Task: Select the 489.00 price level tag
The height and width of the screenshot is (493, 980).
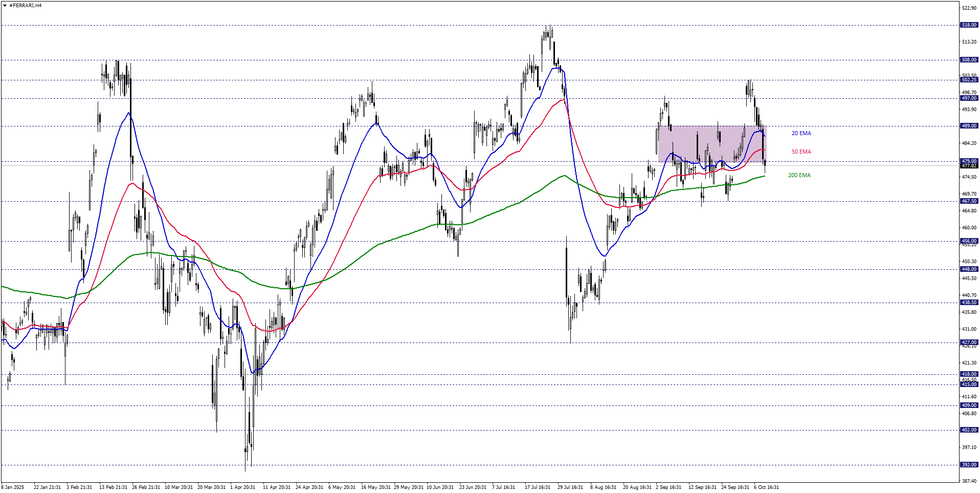Action: [969, 126]
